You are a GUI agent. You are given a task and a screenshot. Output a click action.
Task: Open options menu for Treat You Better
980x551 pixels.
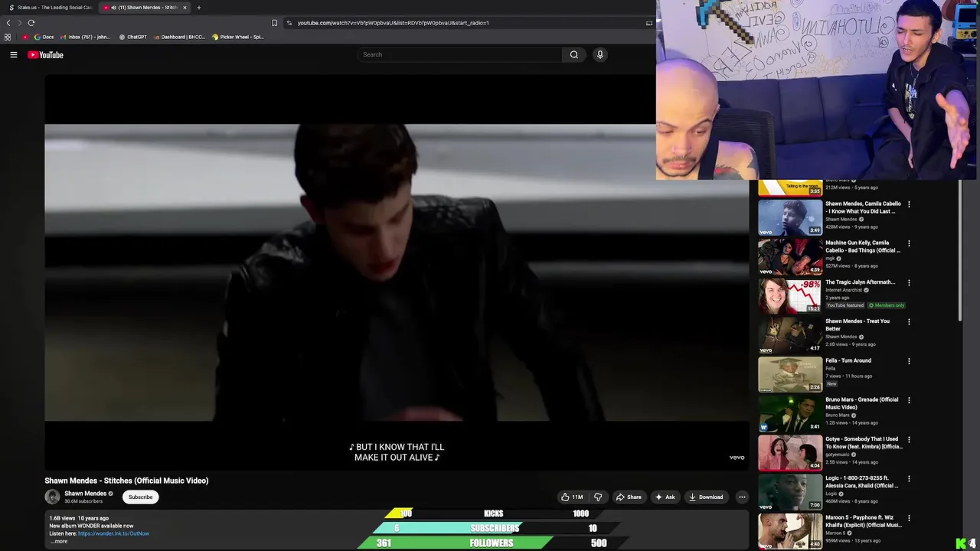click(909, 321)
